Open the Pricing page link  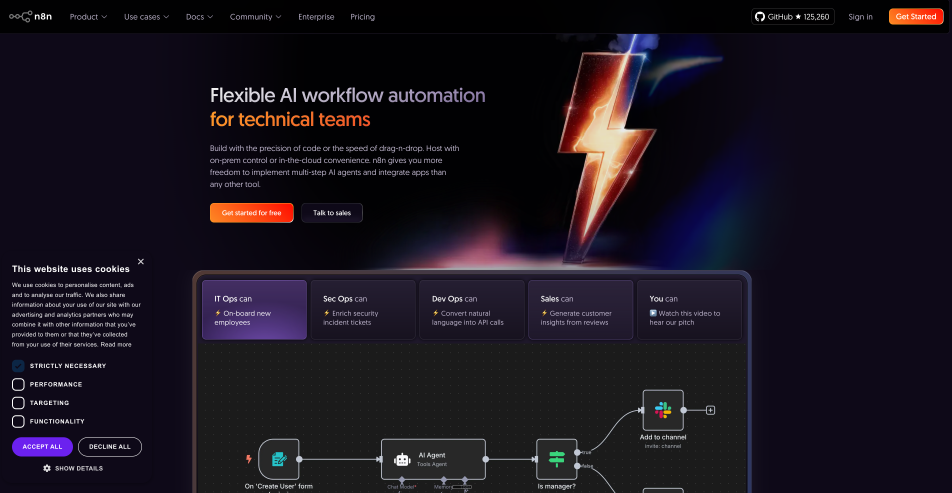coord(362,17)
